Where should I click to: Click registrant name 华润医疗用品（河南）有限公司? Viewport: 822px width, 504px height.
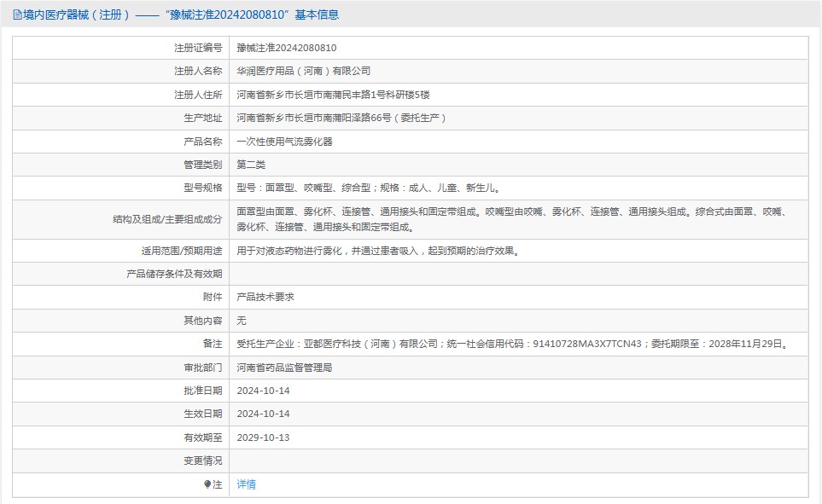click(x=304, y=71)
